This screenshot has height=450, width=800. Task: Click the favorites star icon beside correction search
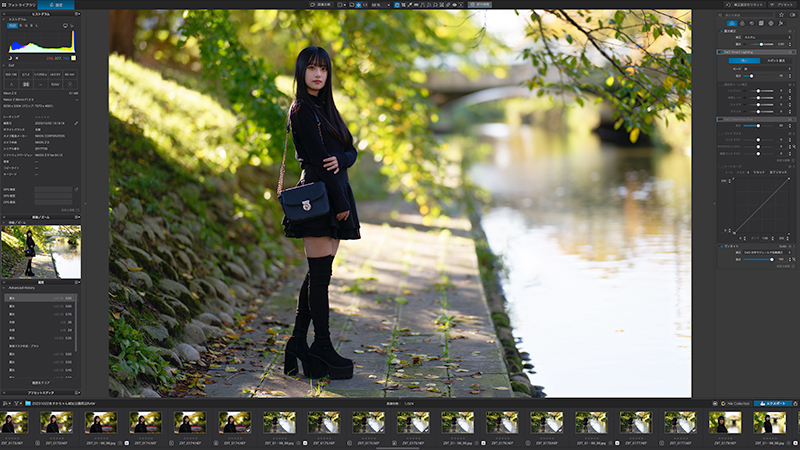coord(781,15)
